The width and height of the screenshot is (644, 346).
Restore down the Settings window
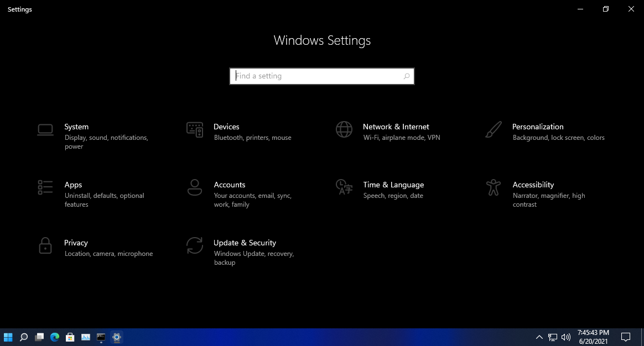click(605, 9)
